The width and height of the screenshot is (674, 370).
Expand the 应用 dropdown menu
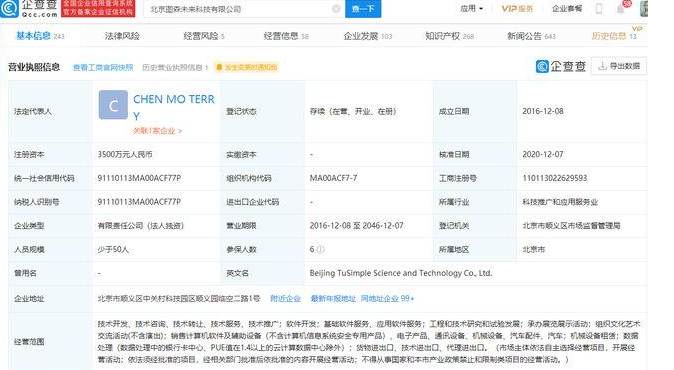[471, 9]
